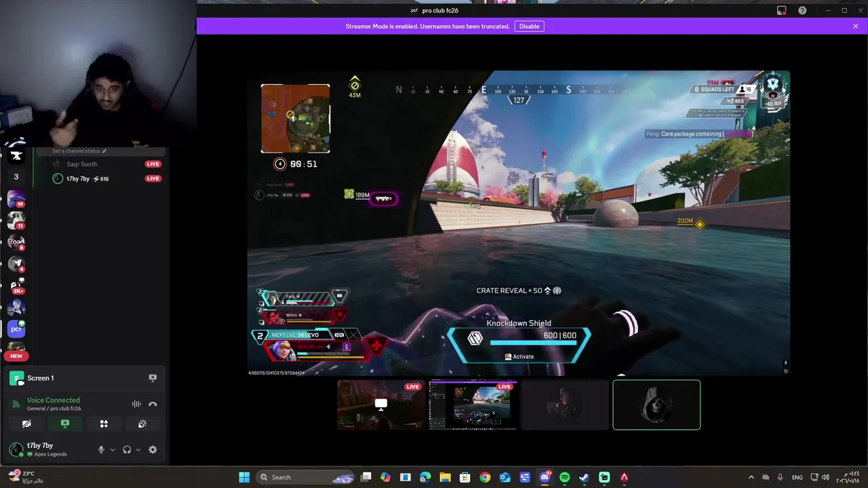Deafen with the headphones button

tap(127, 449)
